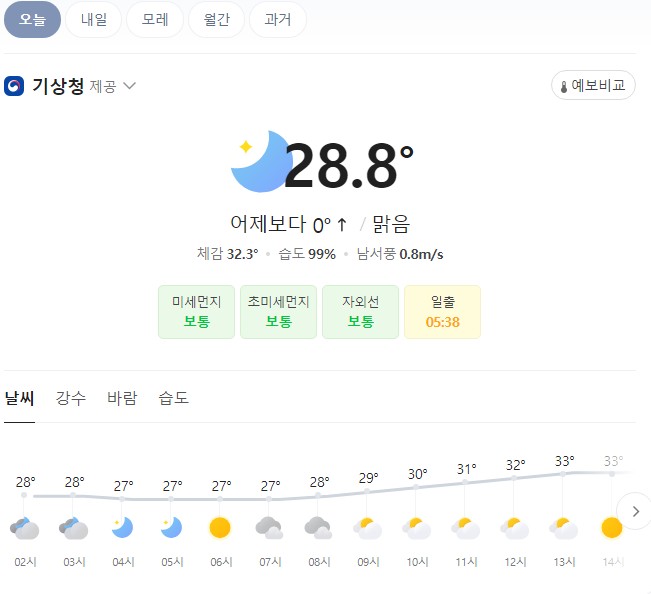The height and width of the screenshot is (594, 651).
Task: Click the cloudy night icon at 02시
Action: [24, 528]
